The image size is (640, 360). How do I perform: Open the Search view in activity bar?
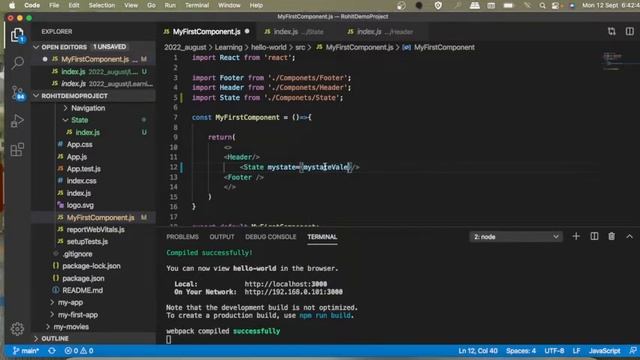tap(17, 63)
